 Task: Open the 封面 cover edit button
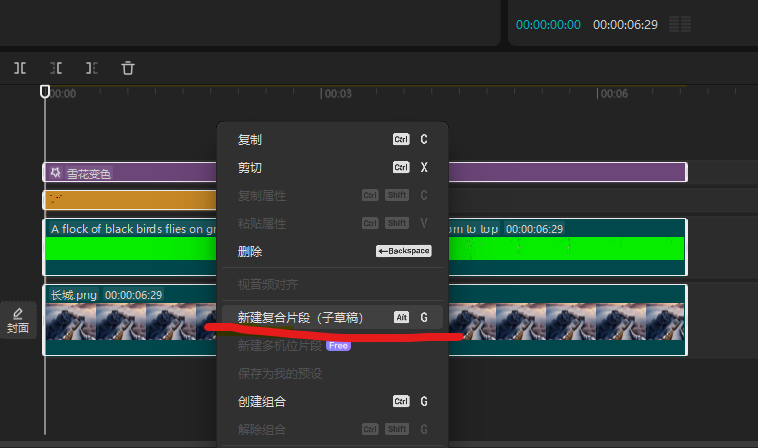[18, 320]
